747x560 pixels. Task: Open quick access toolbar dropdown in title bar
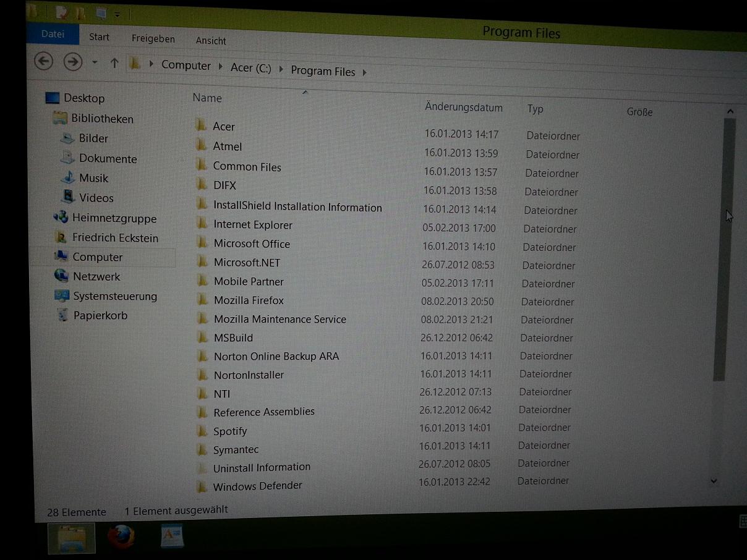point(117,14)
